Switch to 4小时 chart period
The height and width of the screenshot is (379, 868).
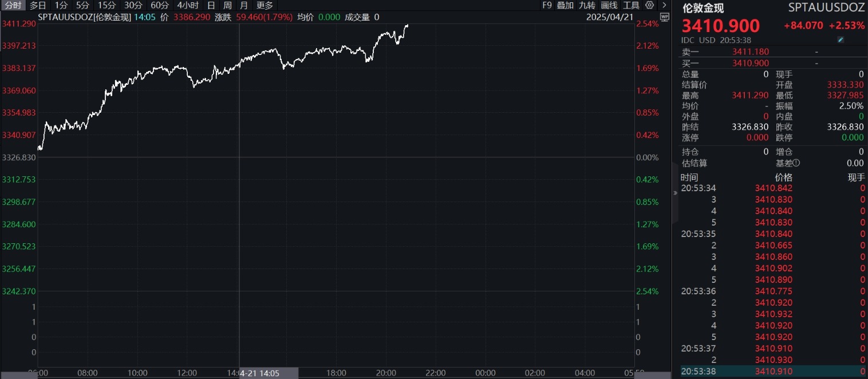coord(187,5)
